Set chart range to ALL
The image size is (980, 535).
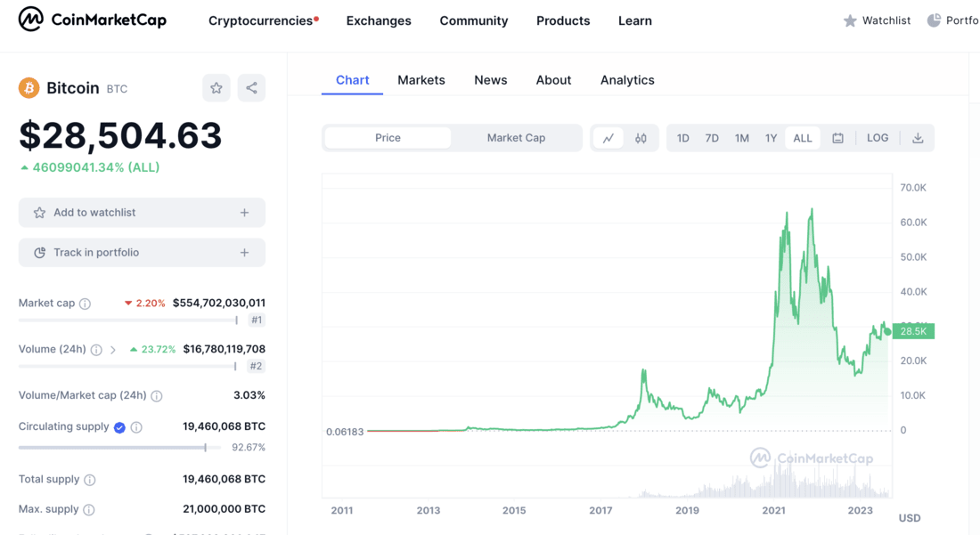tap(803, 138)
